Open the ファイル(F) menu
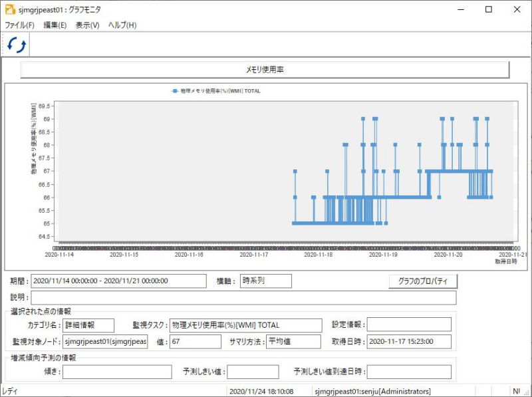Image resolution: width=532 pixels, height=397 pixels. point(20,25)
